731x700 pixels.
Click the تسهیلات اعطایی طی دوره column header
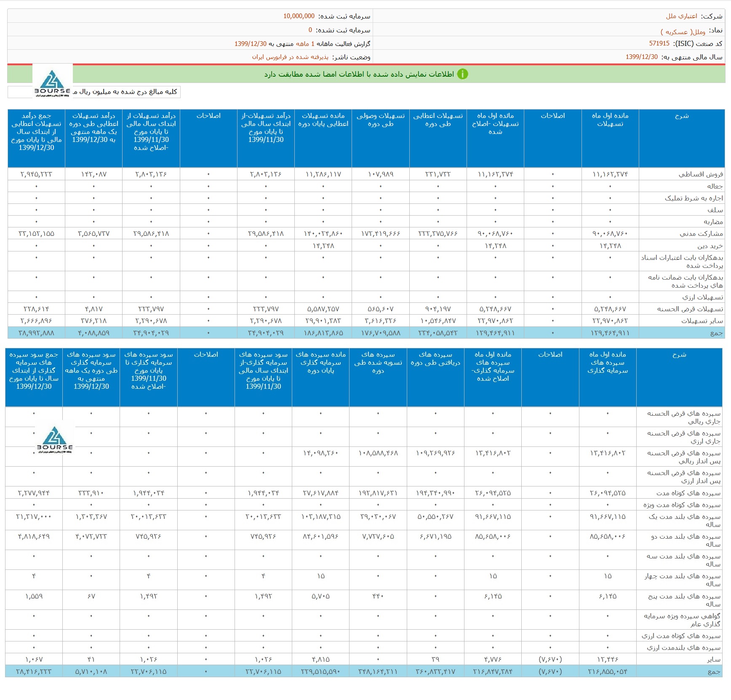click(438, 120)
